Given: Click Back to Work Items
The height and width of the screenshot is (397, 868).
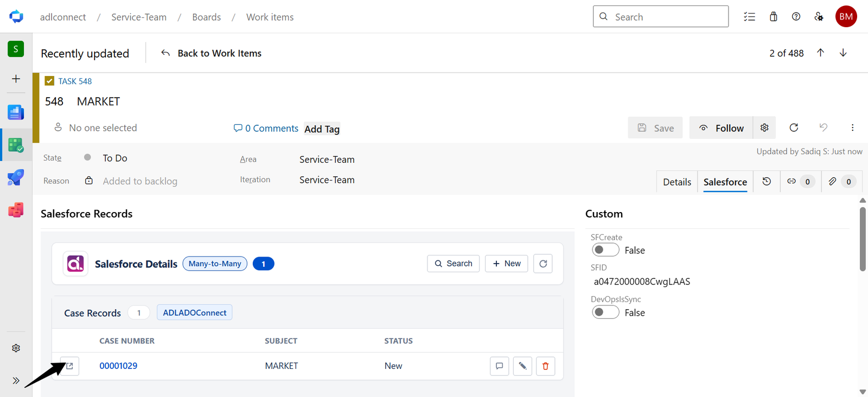Looking at the screenshot, I should pos(212,53).
